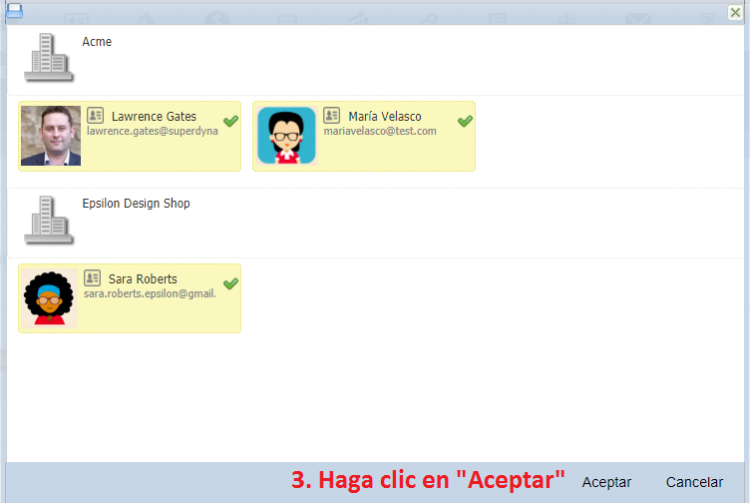Click the Aceptar button

[607, 482]
